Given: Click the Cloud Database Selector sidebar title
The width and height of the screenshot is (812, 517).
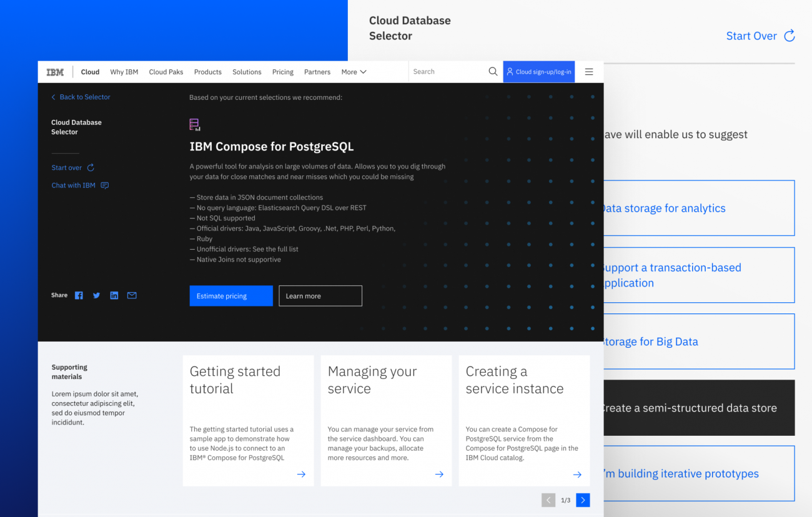Looking at the screenshot, I should pos(76,127).
